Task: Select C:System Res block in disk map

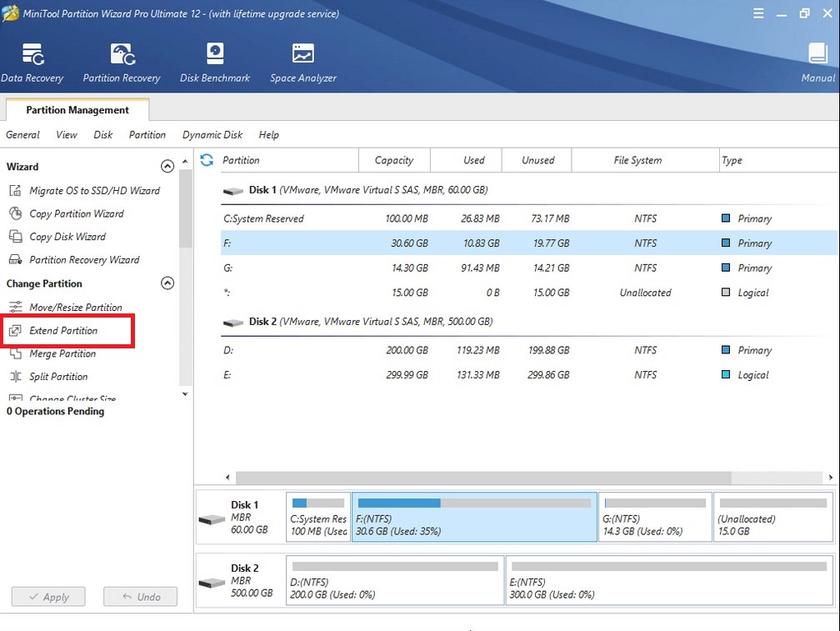Action: tap(318, 517)
